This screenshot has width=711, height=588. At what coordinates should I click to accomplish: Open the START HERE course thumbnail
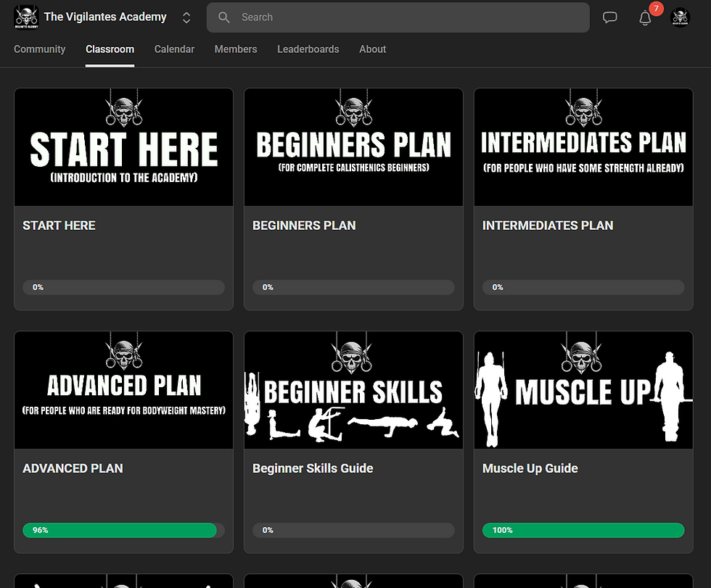[124, 147]
